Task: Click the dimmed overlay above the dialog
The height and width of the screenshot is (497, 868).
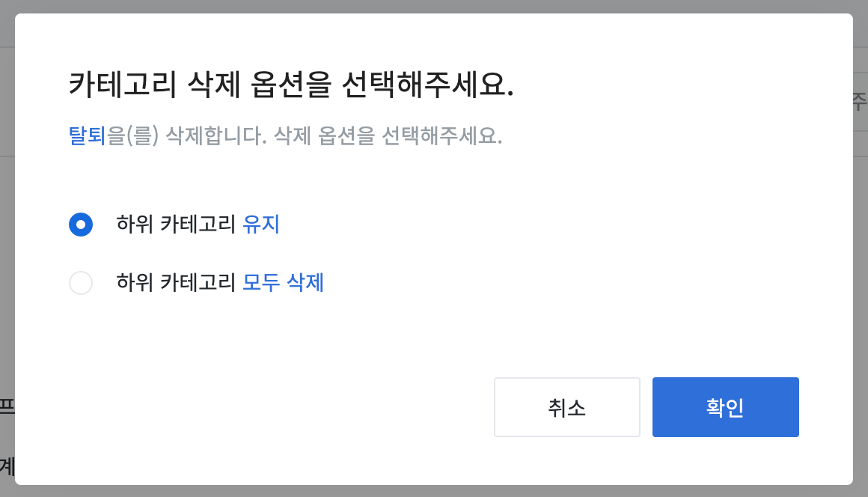Action: 434,6
